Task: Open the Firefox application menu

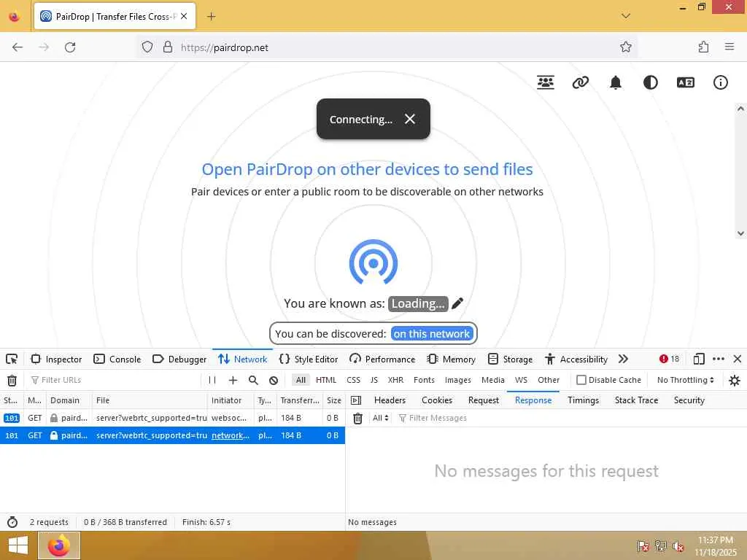Action: click(x=729, y=47)
